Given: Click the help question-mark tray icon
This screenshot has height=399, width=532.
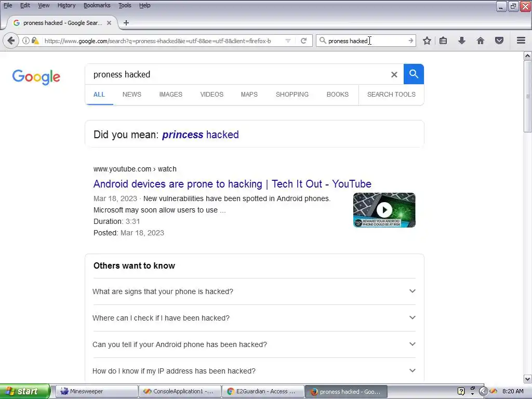Looking at the screenshot, I should coord(461,391).
